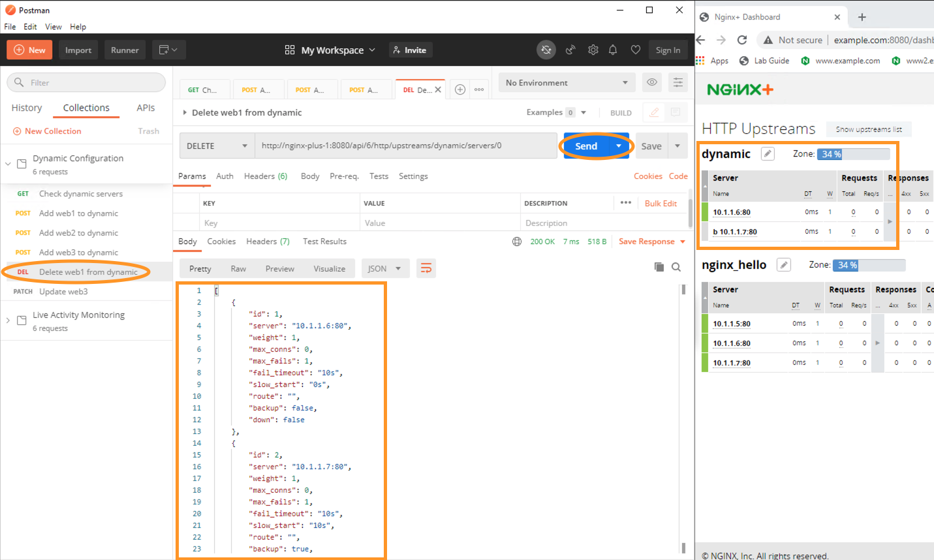Open the satellite capture requests icon
This screenshot has height=560, width=934.
coord(570,50)
